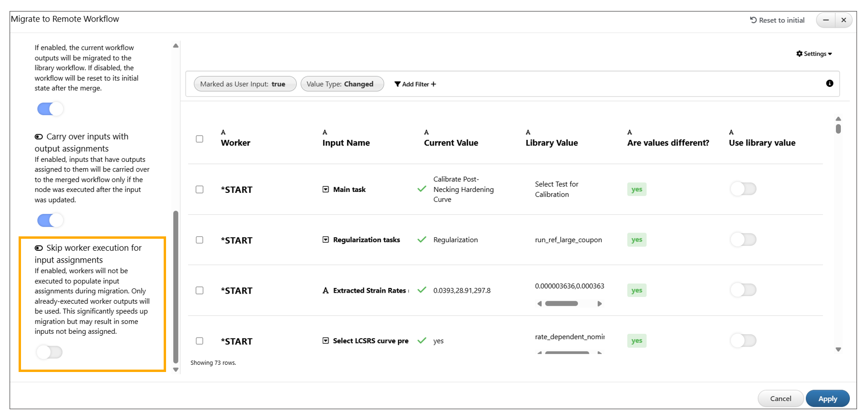
Task: Click the Select LCSRS curve type icon
Action: pos(325,341)
